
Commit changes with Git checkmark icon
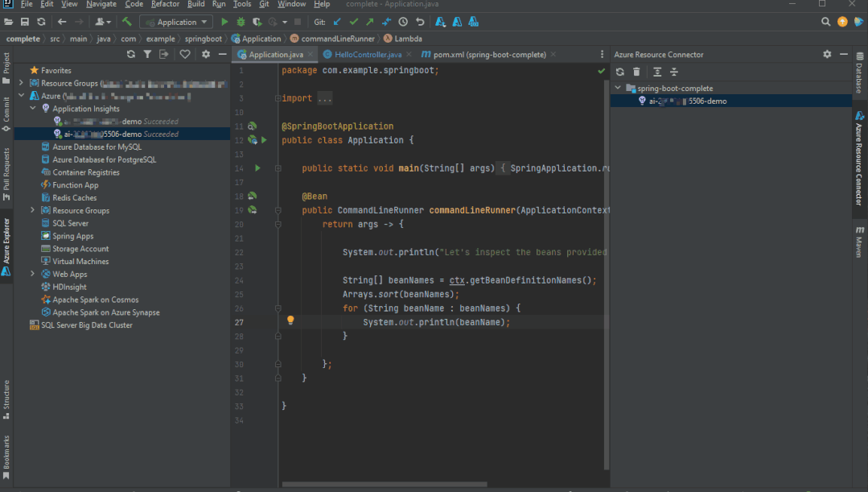[354, 23]
